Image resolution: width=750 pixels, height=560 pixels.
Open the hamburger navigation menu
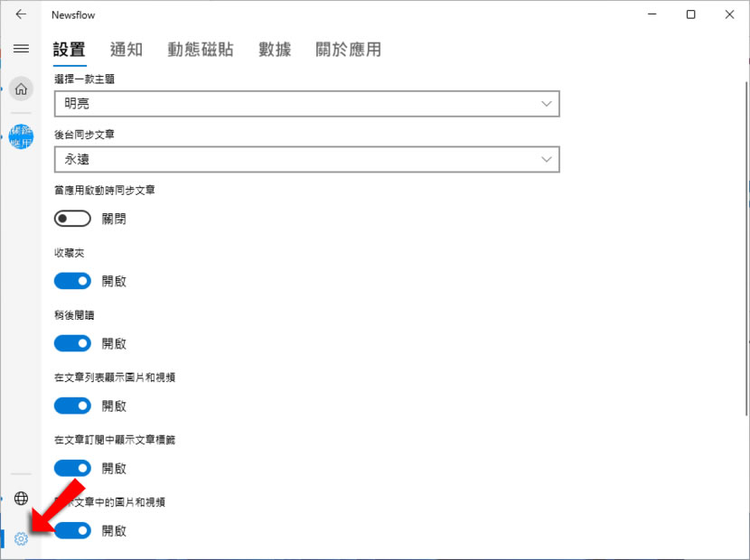click(21, 48)
